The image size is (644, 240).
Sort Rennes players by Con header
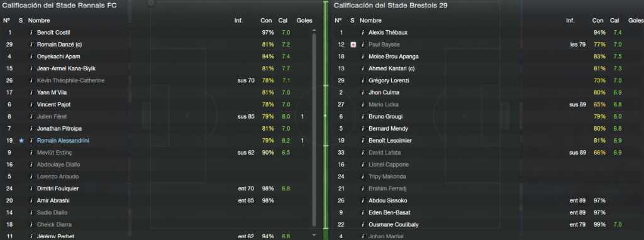[265, 21]
